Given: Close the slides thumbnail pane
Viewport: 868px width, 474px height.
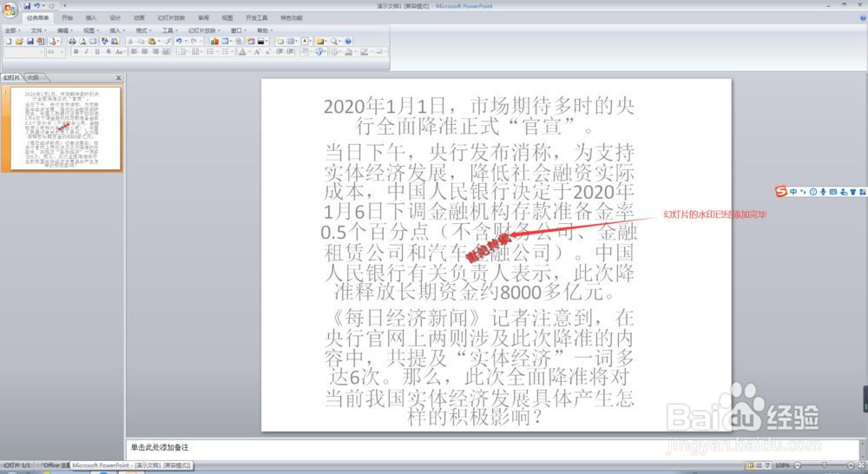Looking at the screenshot, I should [118, 78].
